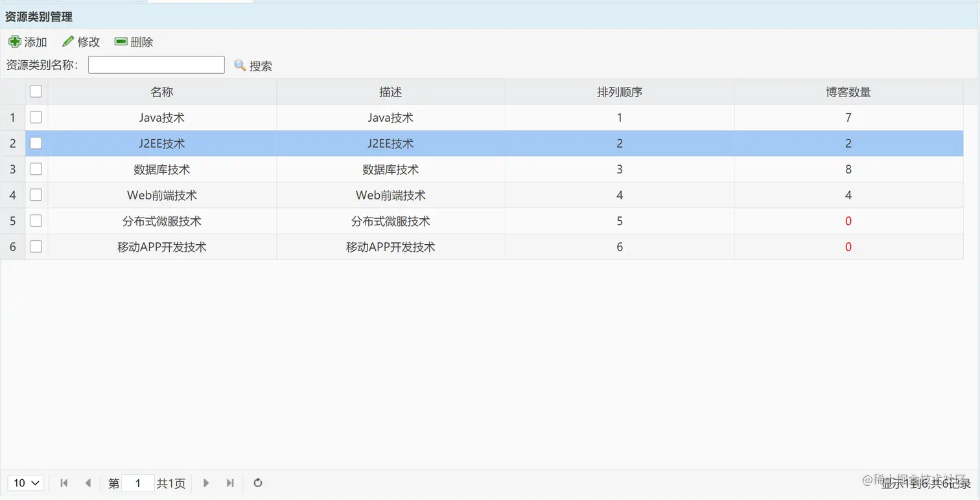Select the 移动APP开发技术 name cell
Image resolution: width=980 pixels, height=500 pixels.
pyautogui.click(x=162, y=247)
